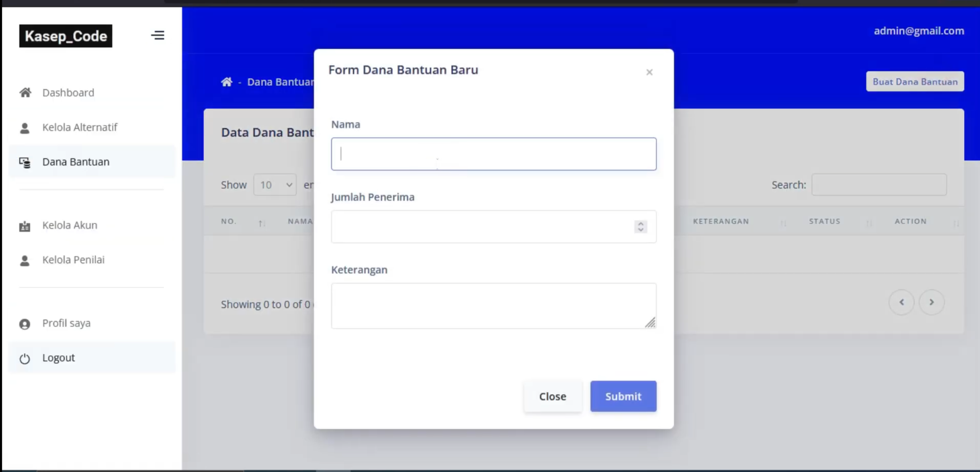The image size is (980, 472).
Task: Open Kelola Alternatif menu item
Action: [x=92, y=127]
